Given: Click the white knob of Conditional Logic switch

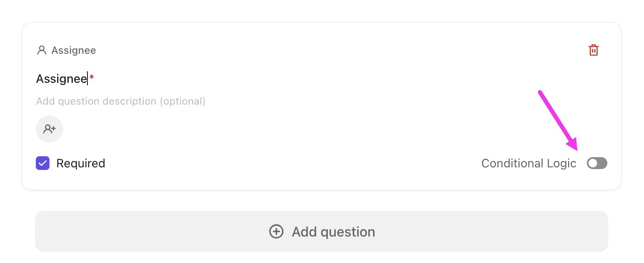Looking at the screenshot, I should [593, 163].
